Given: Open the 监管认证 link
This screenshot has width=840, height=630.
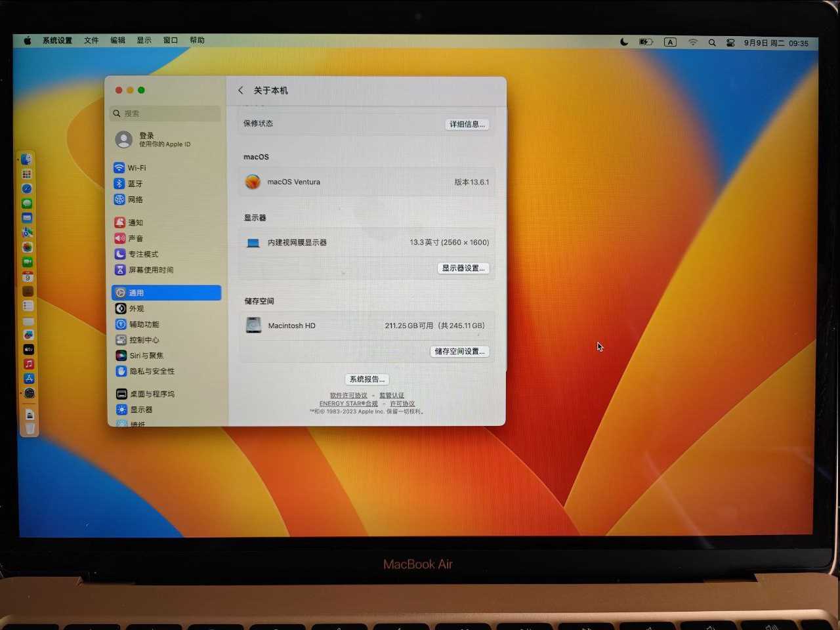Looking at the screenshot, I should point(391,396).
